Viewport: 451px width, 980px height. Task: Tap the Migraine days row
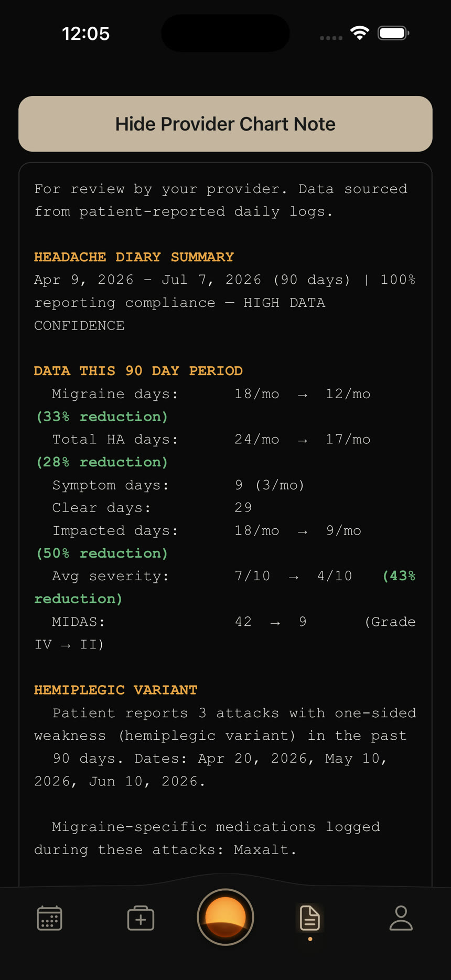pyautogui.click(x=211, y=394)
